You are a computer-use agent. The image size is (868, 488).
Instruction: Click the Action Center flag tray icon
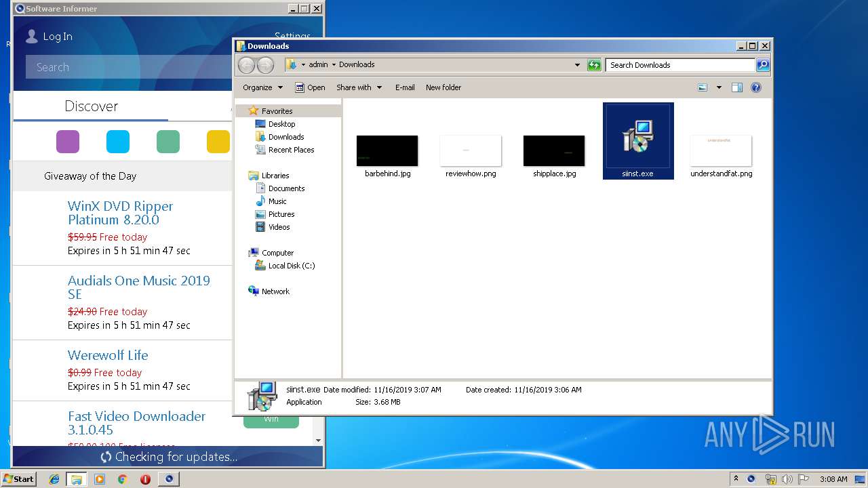pos(804,479)
